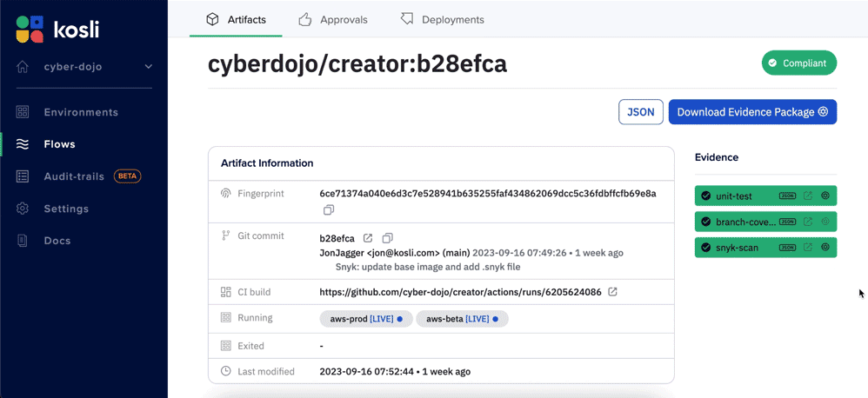Click the Kosli logo
868x398 pixels.
click(57, 29)
